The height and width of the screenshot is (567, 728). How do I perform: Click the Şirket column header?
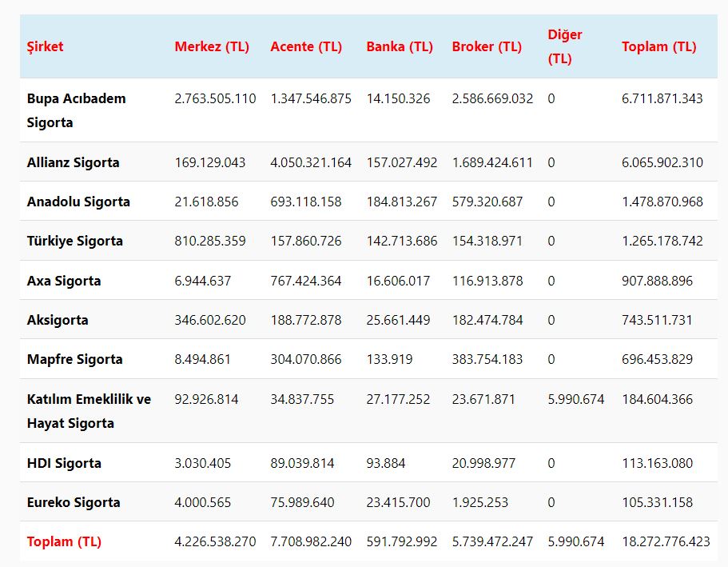coord(45,46)
